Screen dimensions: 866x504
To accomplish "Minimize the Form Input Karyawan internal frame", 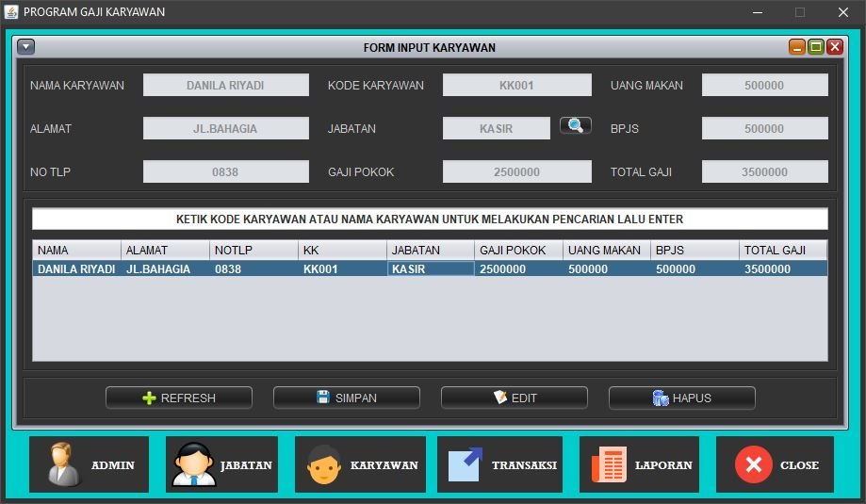I will pyautogui.click(x=797, y=47).
